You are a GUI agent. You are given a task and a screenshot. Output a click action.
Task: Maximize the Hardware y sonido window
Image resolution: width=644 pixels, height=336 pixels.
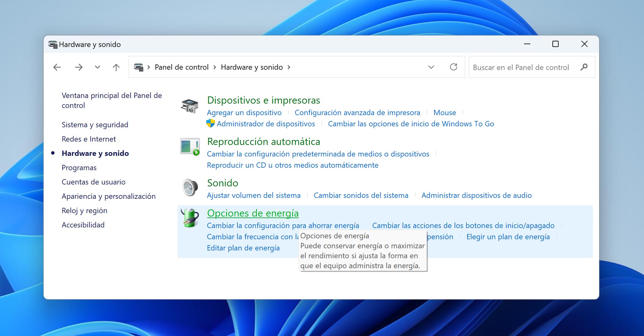(x=555, y=44)
